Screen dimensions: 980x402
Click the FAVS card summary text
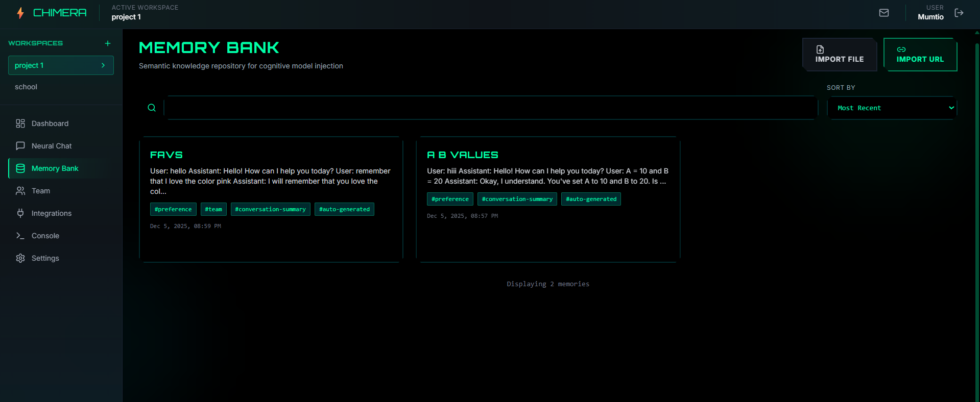point(270,181)
